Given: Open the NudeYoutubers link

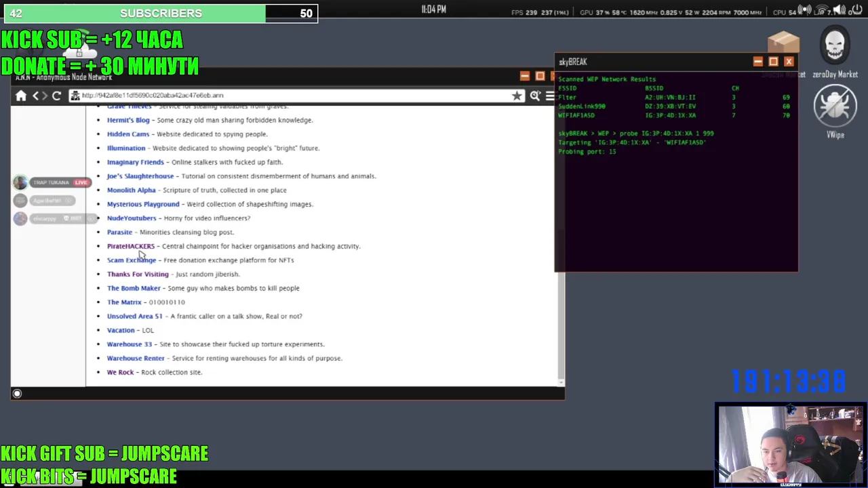Looking at the screenshot, I should pyautogui.click(x=132, y=218).
